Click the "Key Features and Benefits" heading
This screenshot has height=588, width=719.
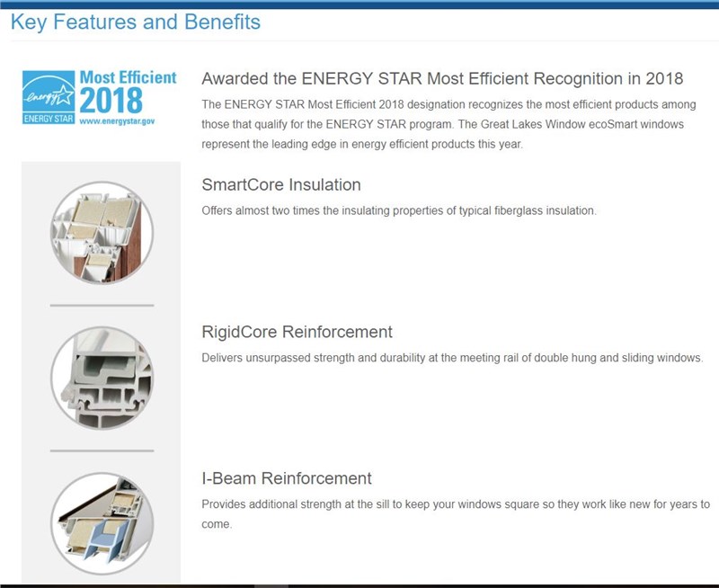pos(136,22)
